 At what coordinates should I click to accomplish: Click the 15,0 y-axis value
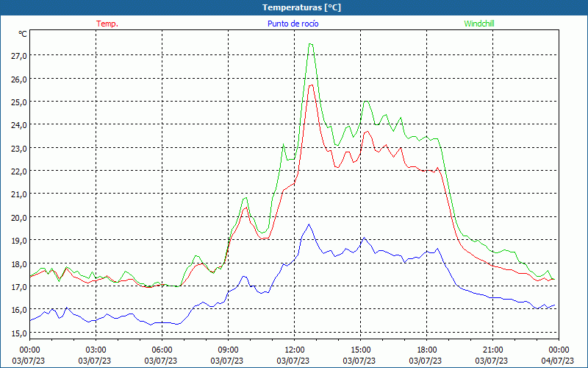19,333
